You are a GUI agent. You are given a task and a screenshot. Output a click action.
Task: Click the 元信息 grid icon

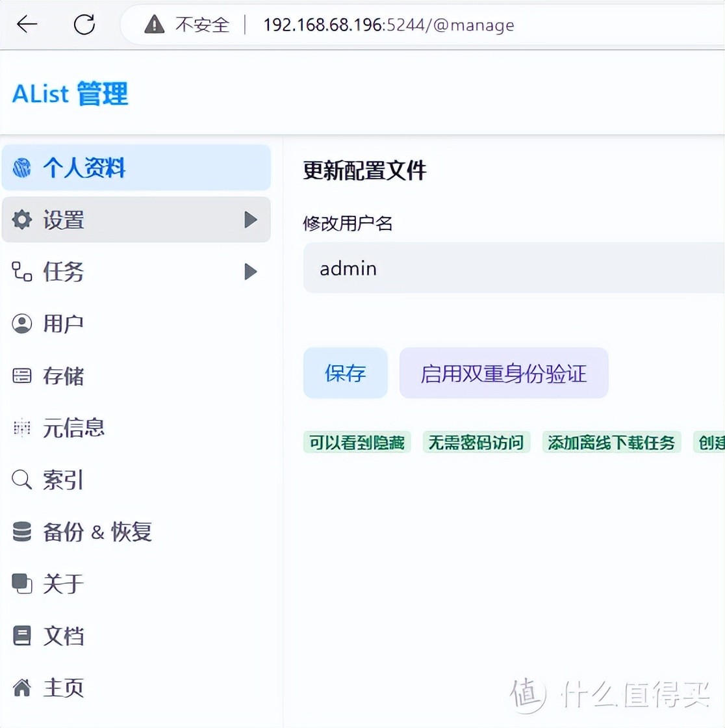click(x=22, y=428)
